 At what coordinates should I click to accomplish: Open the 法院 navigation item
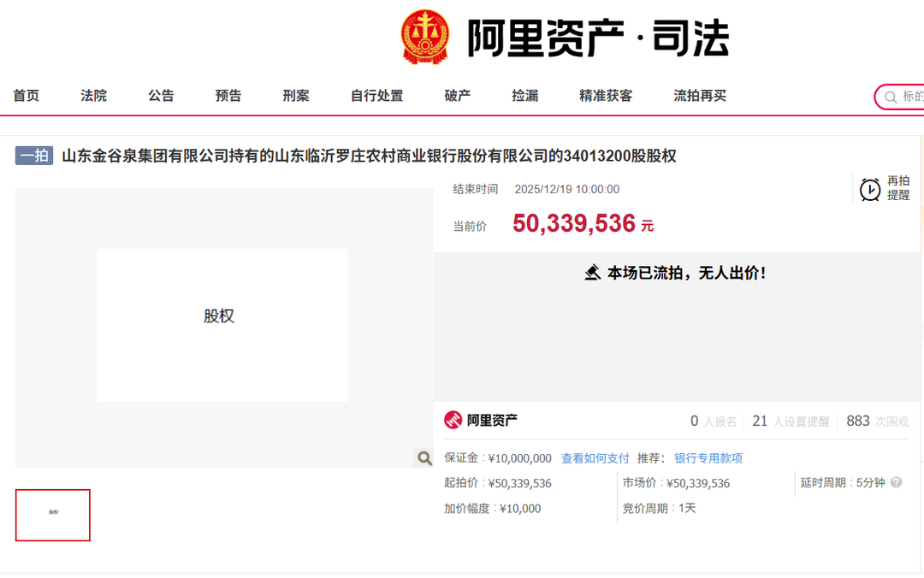point(94,96)
